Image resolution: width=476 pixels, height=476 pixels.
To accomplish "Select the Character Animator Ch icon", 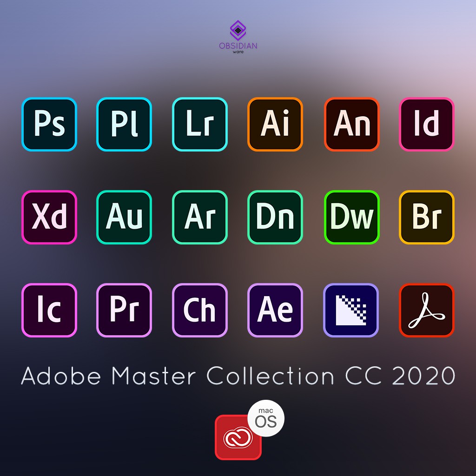I will coord(200,310).
